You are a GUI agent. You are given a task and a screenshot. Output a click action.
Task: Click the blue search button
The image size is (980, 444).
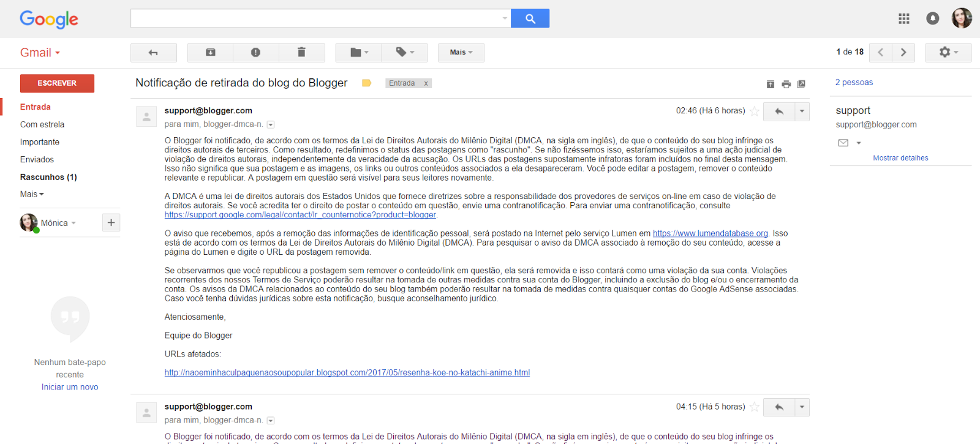point(530,18)
